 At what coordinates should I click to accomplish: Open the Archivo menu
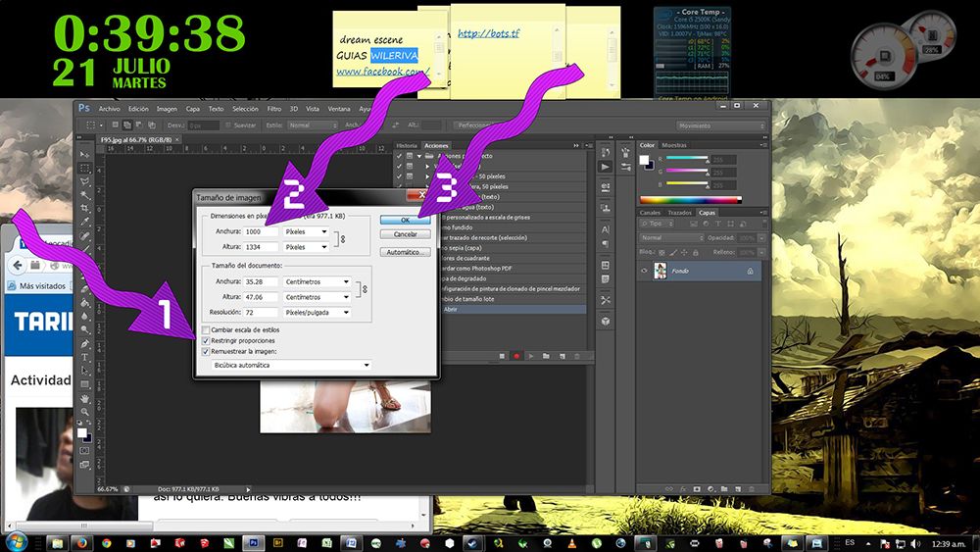(109, 109)
